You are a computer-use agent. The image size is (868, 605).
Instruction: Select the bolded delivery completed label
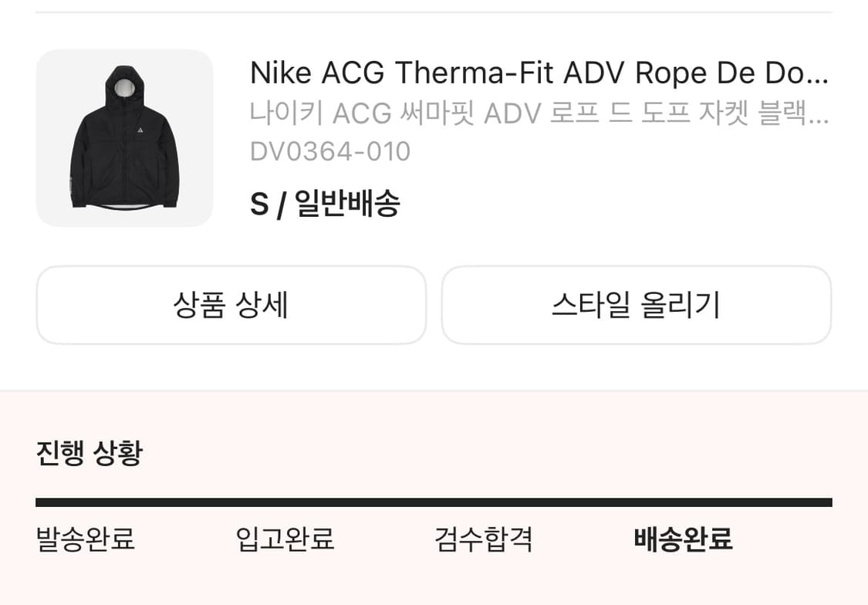click(x=682, y=541)
